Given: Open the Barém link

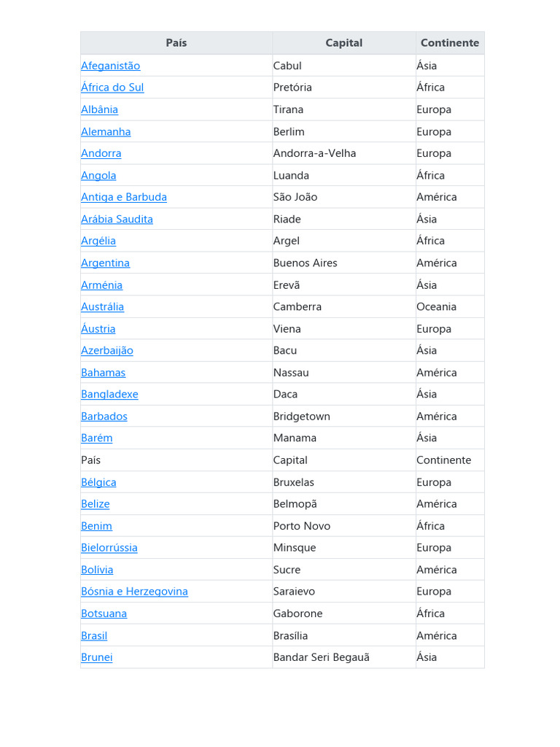Looking at the screenshot, I should pos(97,438).
